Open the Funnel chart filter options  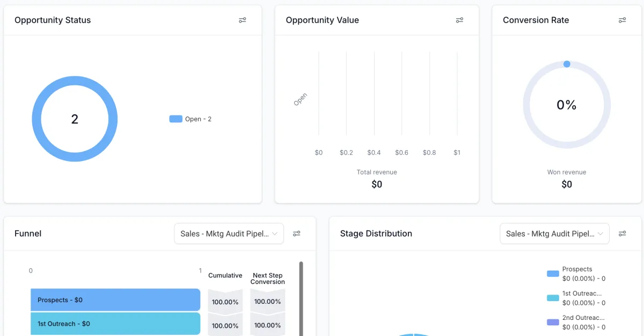point(297,233)
